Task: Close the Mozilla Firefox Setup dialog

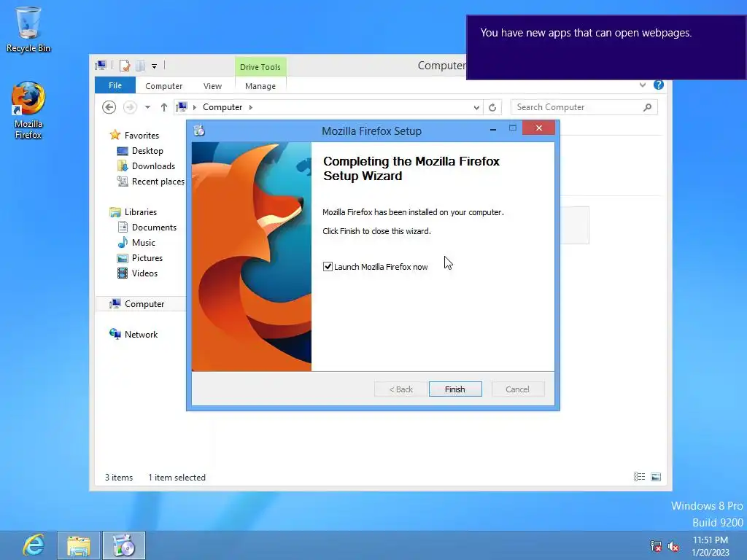Action: [x=539, y=128]
